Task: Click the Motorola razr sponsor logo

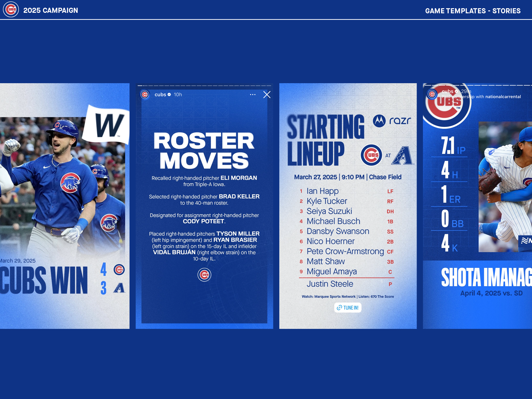Action: 392,121
